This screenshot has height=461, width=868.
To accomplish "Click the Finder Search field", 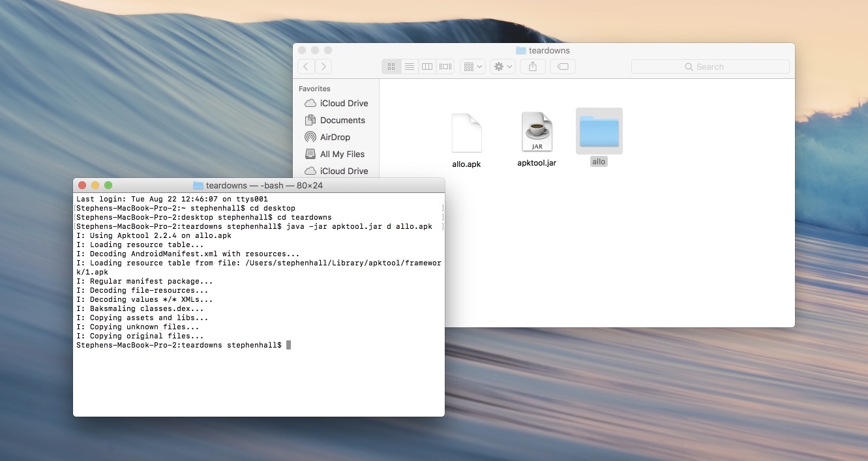I will click(x=710, y=67).
